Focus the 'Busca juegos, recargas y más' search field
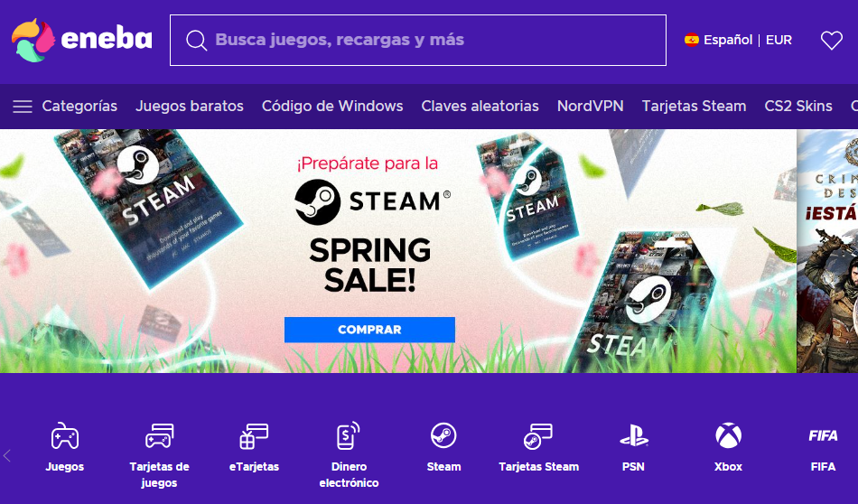Screen dimensions: 858x504 click(x=418, y=40)
